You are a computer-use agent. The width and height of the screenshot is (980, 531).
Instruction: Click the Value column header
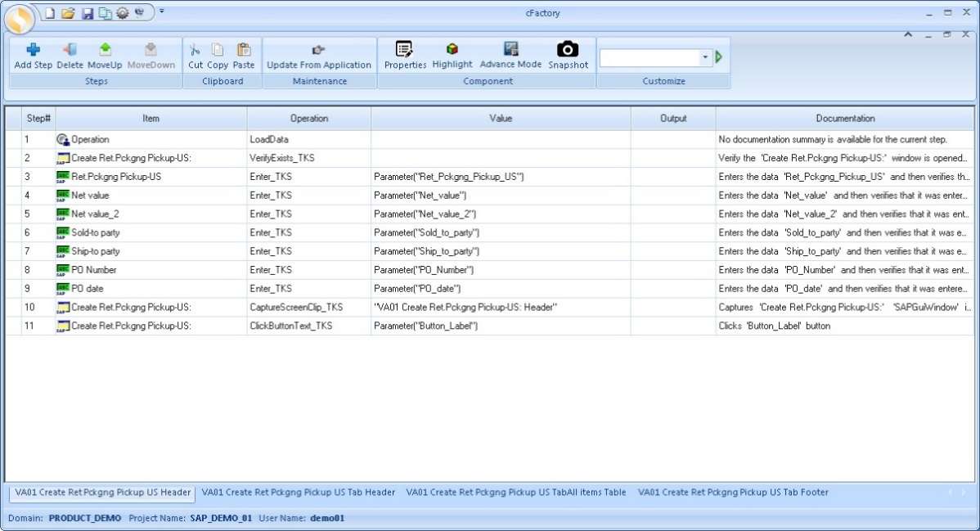tap(501, 118)
